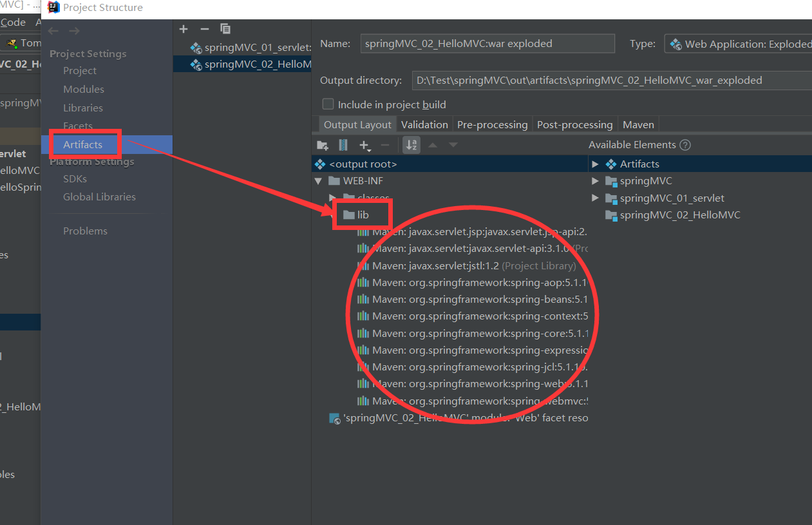Click the Create Archive icon in Output Layout
This screenshot has height=525, width=812.
pos(343,145)
